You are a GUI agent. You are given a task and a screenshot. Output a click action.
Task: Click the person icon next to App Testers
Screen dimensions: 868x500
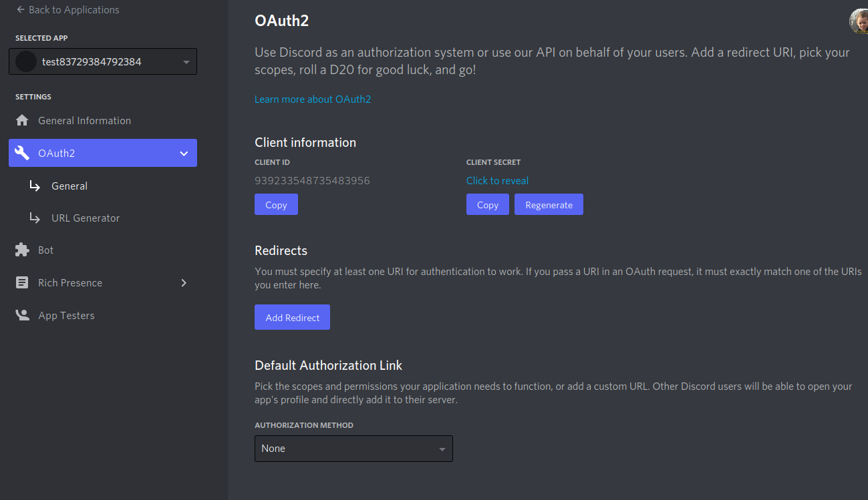pyautogui.click(x=22, y=315)
